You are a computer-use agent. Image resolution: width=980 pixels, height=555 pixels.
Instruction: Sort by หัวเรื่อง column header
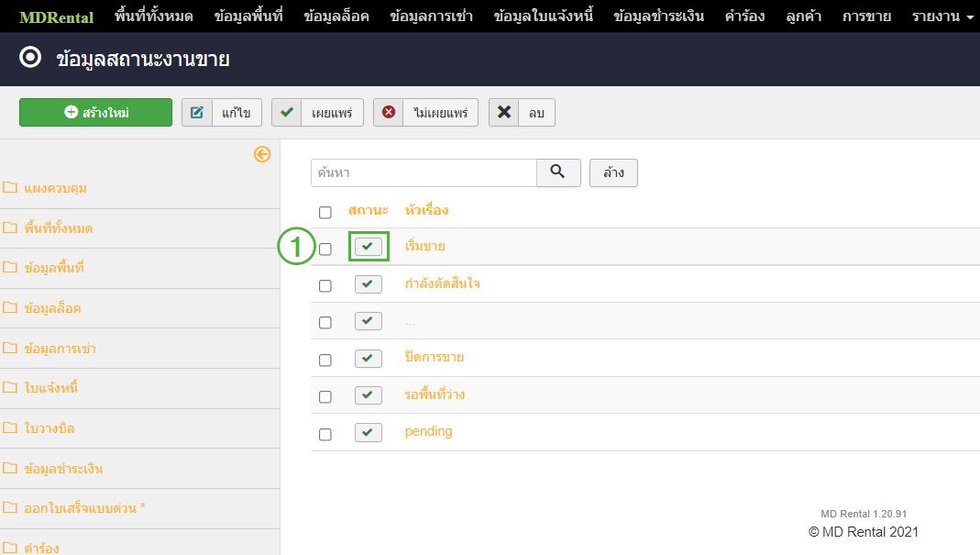427,210
